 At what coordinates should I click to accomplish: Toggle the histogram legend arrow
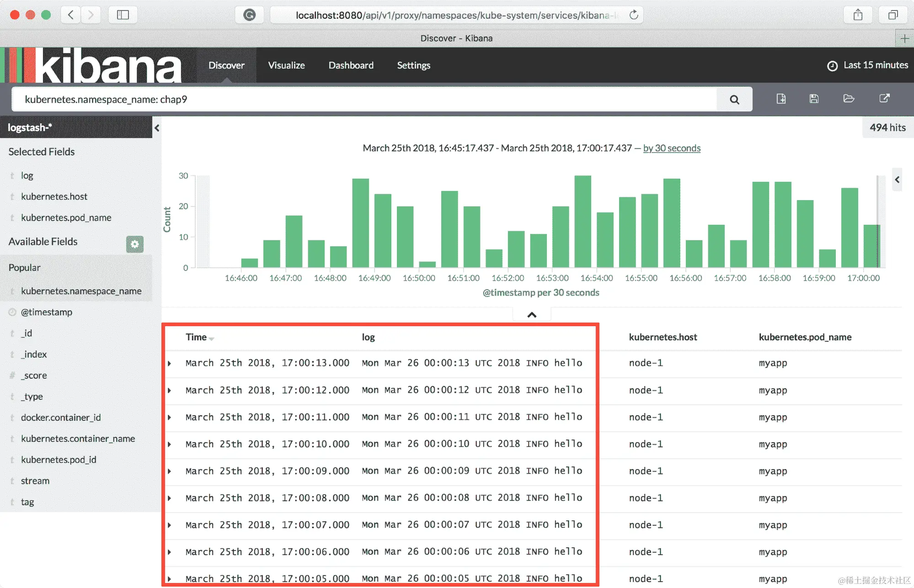tap(897, 180)
